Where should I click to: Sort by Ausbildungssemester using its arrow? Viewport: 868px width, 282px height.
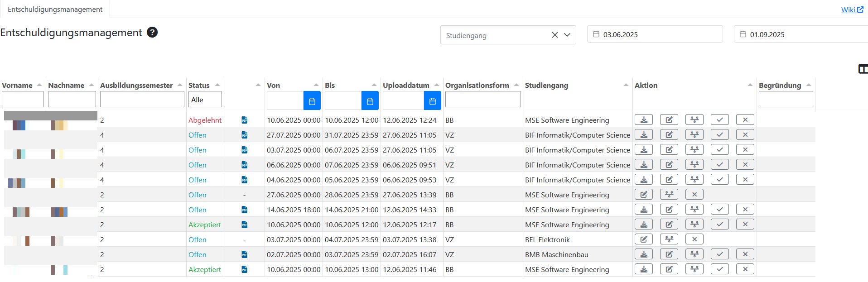pyautogui.click(x=179, y=85)
